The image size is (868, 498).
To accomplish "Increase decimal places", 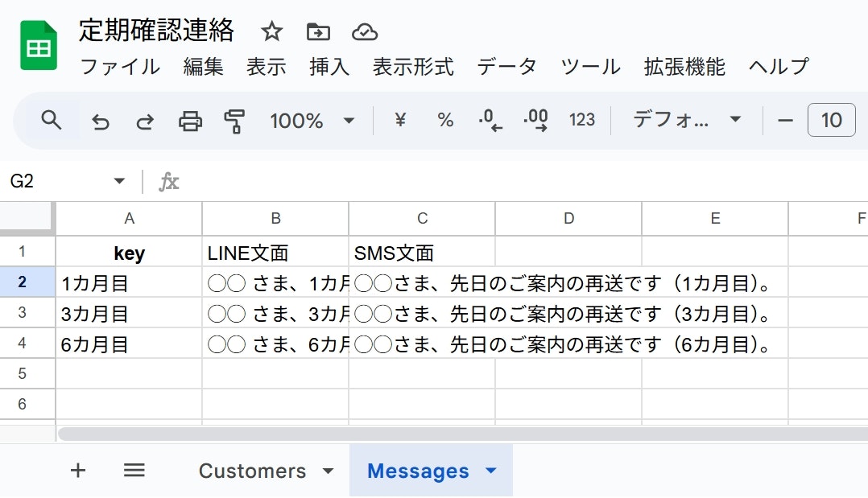I will [x=536, y=120].
